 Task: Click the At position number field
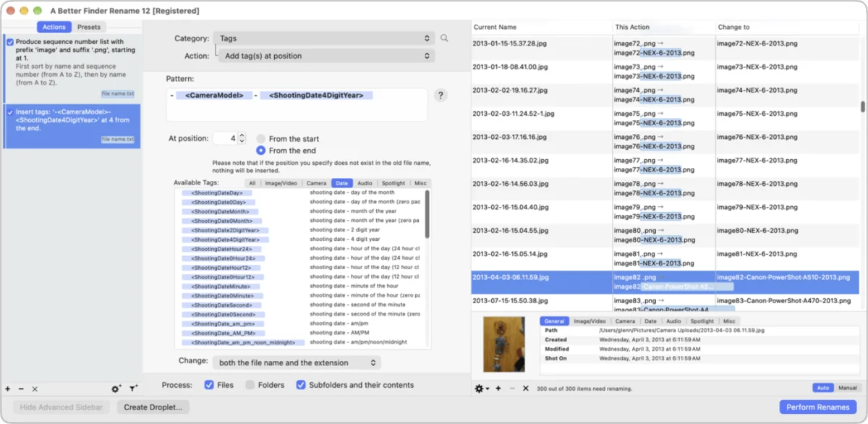225,138
